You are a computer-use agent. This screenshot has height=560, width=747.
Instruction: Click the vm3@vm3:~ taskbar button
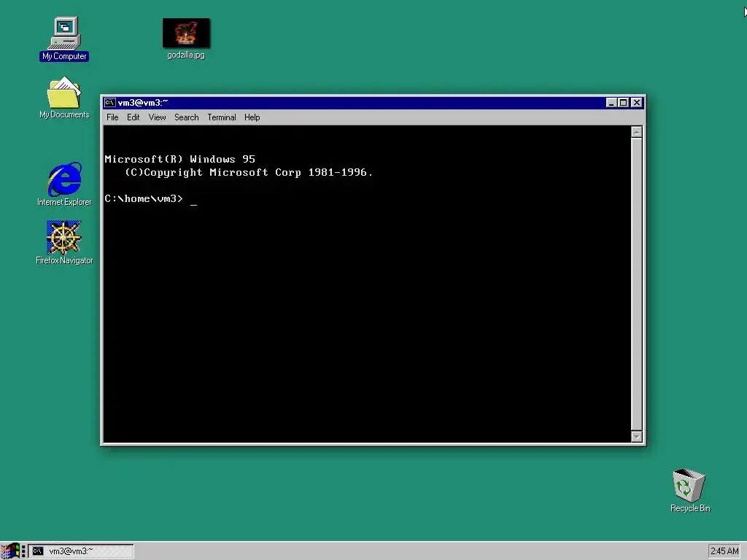[81, 551]
